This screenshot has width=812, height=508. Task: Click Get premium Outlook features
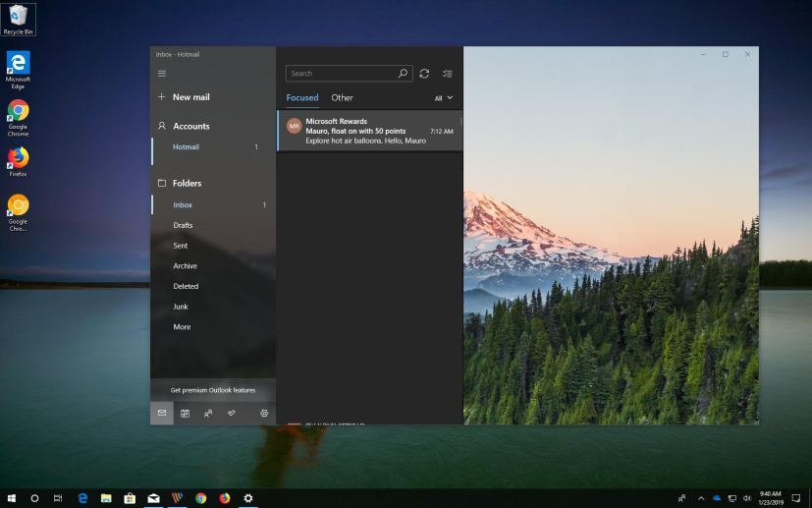pyautogui.click(x=213, y=390)
